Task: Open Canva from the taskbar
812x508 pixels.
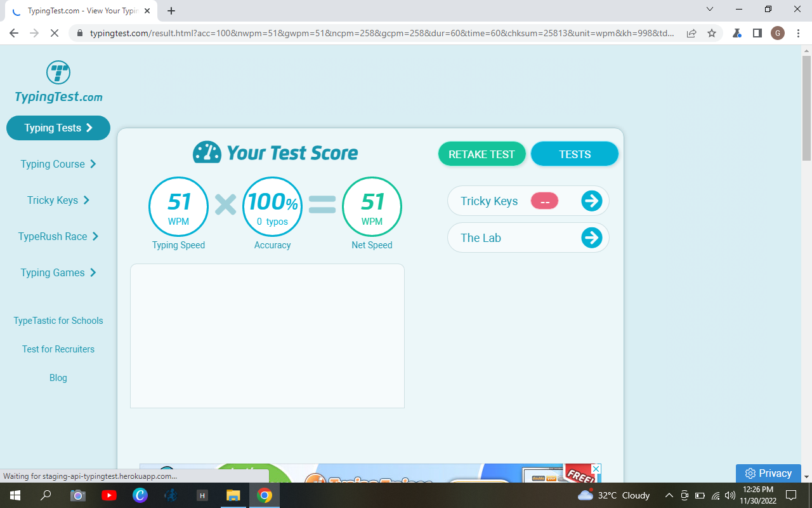Action: click(x=140, y=495)
